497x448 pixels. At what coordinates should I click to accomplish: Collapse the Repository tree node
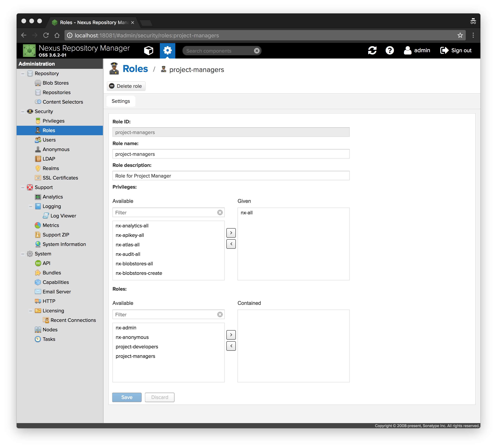pos(23,74)
